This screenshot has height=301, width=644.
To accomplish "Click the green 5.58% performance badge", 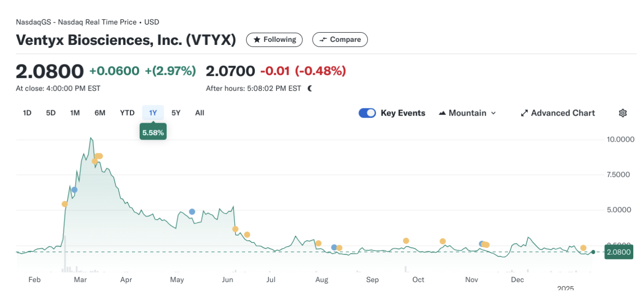I will point(153,131).
